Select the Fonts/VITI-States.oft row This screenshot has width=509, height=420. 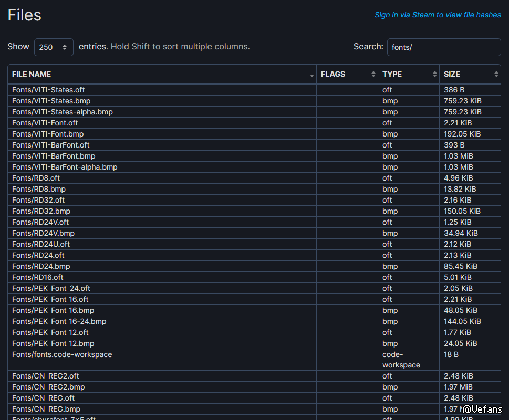tap(48, 90)
